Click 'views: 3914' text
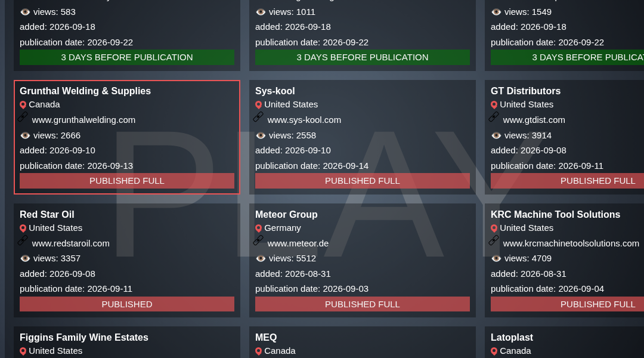Image resolution: width=644 pixels, height=358 pixels. pos(528,135)
